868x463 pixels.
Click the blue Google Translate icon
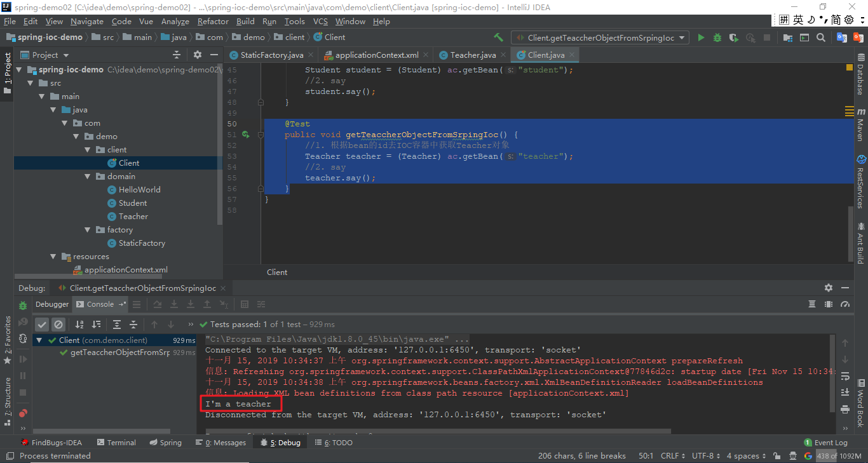click(841, 37)
